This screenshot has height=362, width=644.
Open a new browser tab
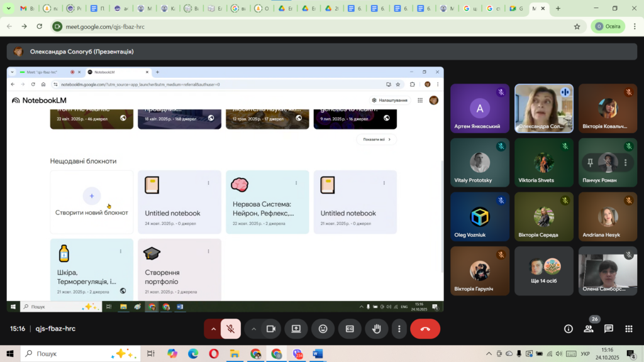coord(558,9)
